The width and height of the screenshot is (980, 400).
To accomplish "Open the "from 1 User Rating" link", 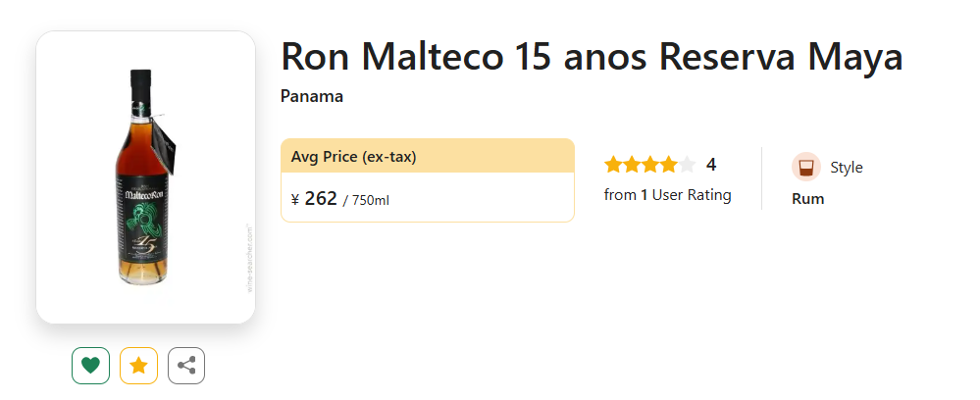I will [x=667, y=195].
